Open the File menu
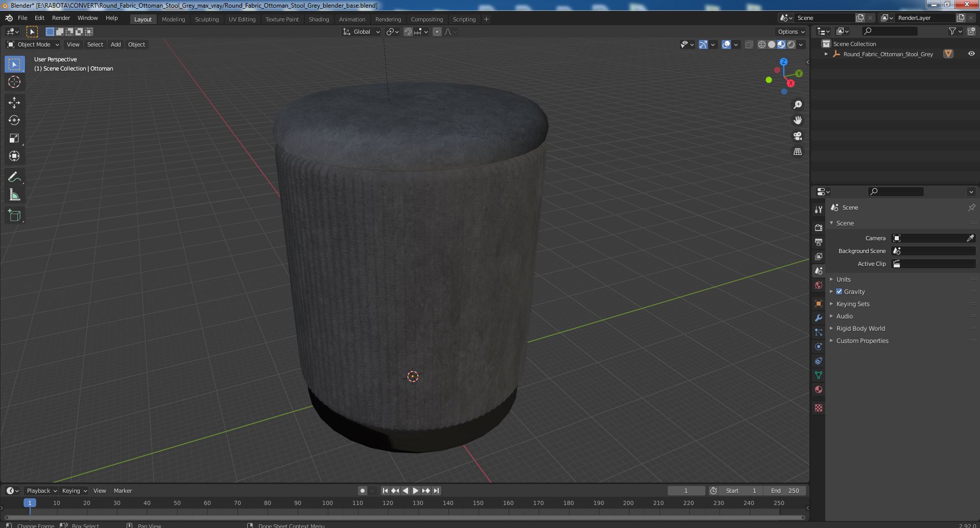Image resolution: width=980 pixels, height=528 pixels. coord(22,18)
